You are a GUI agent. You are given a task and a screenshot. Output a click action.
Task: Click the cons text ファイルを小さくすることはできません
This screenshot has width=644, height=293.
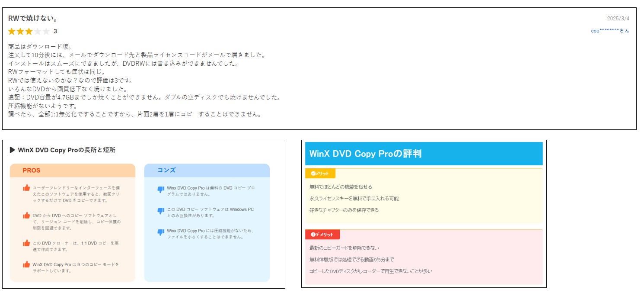click(x=210, y=234)
